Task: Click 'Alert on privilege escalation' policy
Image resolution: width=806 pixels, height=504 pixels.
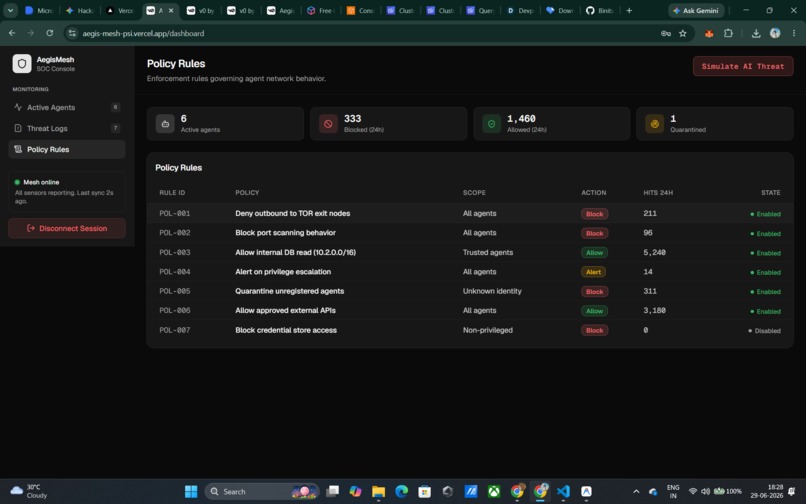Action: [283, 272]
